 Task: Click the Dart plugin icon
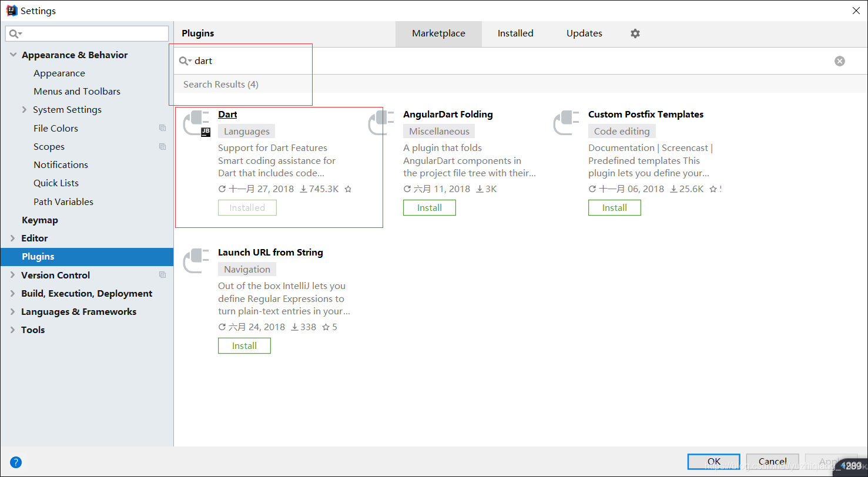[197, 123]
